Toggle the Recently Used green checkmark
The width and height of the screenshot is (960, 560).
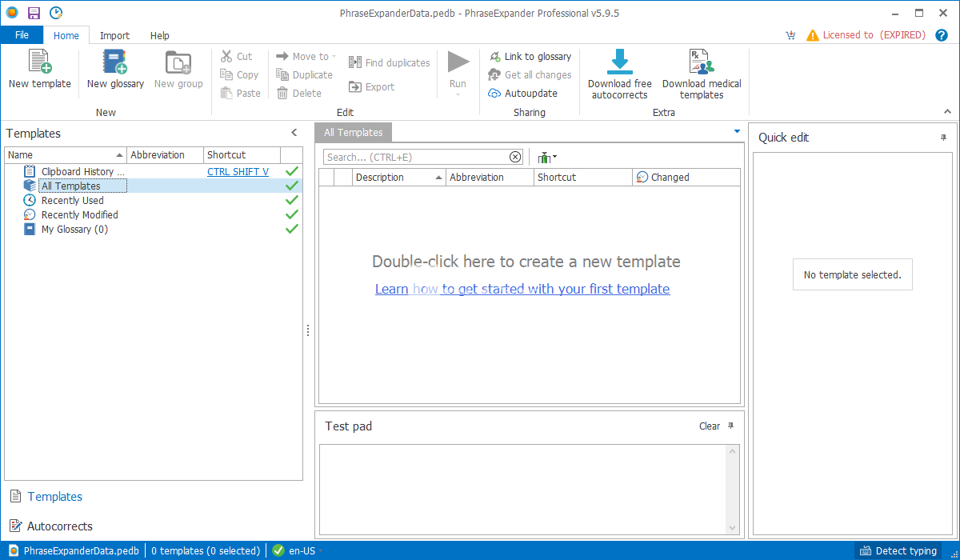(x=292, y=200)
